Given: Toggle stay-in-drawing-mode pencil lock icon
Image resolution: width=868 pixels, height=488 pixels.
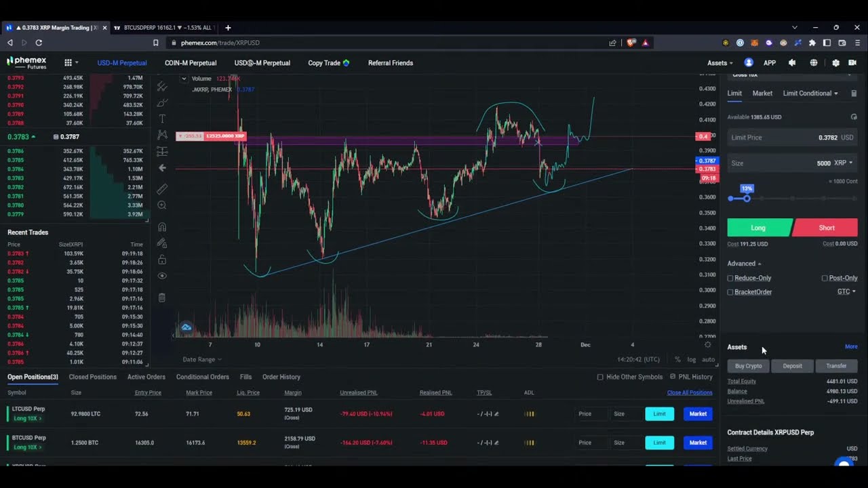Looking at the screenshot, I should click(x=162, y=243).
